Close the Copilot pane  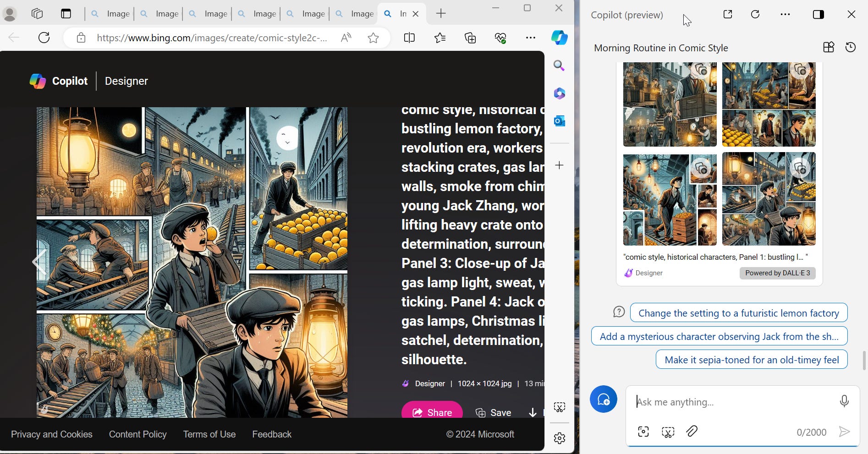pos(852,14)
